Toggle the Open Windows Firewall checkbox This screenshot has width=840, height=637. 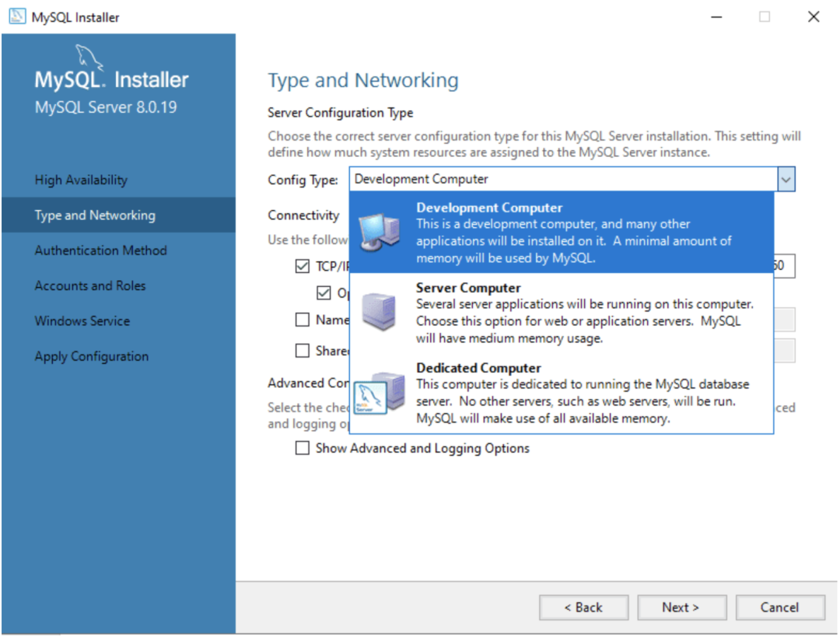click(324, 293)
